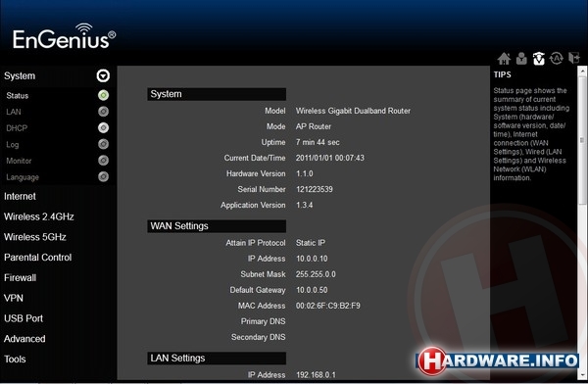Click the round indicator next to Language
Image resolution: width=588 pixels, height=384 pixels.
[103, 176]
